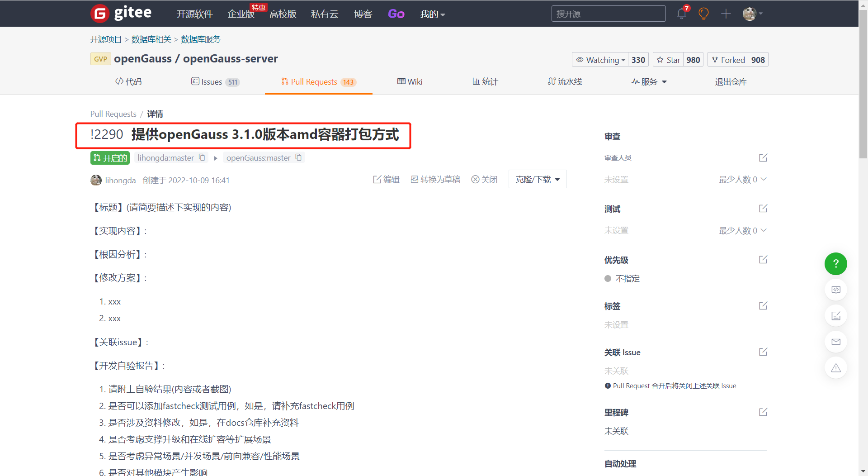Edit the labels (标签) section
This screenshot has height=476, width=868.
(x=763, y=306)
